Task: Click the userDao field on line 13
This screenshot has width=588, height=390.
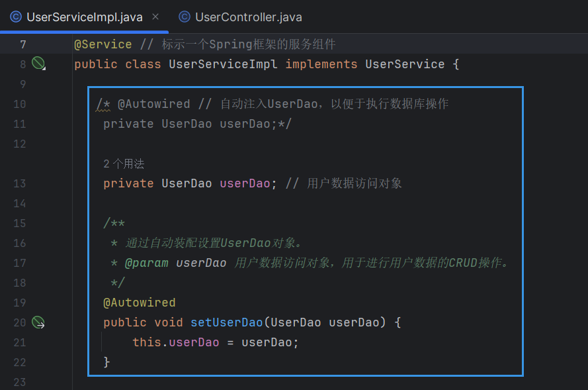Action: click(x=245, y=183)
